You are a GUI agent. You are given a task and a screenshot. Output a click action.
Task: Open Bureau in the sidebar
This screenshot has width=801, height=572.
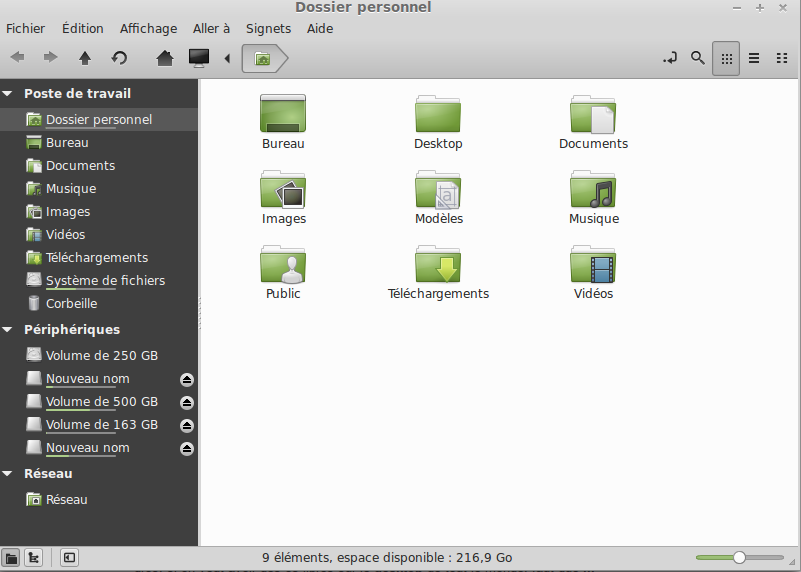[x=99, y=142]
